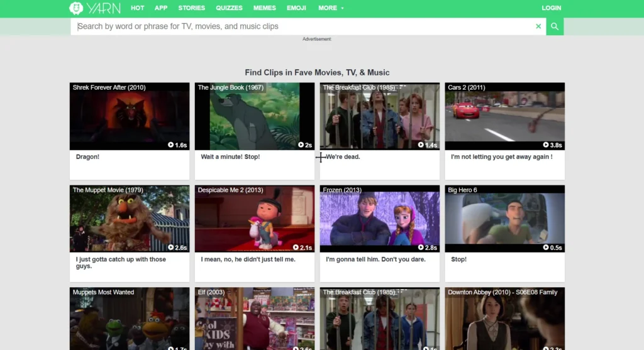Open the Downton Abbey S06E08 thumbnail
The height and width of the screenshot is (350, 644).
[x=505, y=319]
